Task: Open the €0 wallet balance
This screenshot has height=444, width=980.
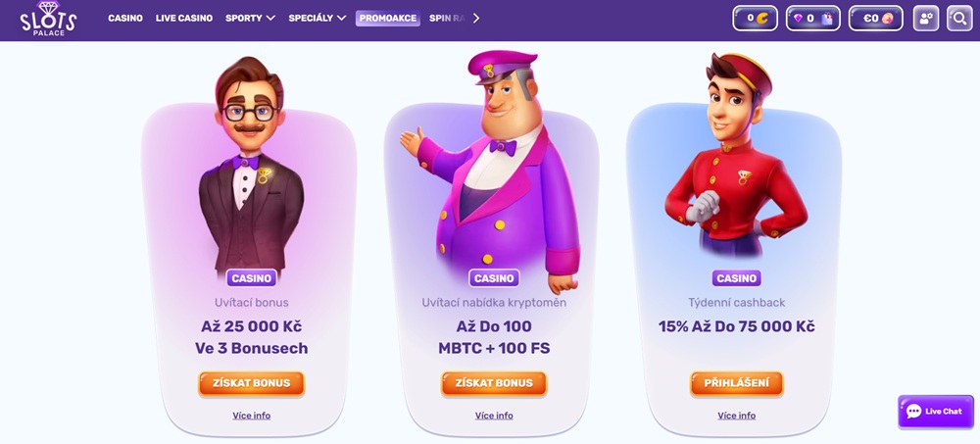Action: click(x=875, y=19)
